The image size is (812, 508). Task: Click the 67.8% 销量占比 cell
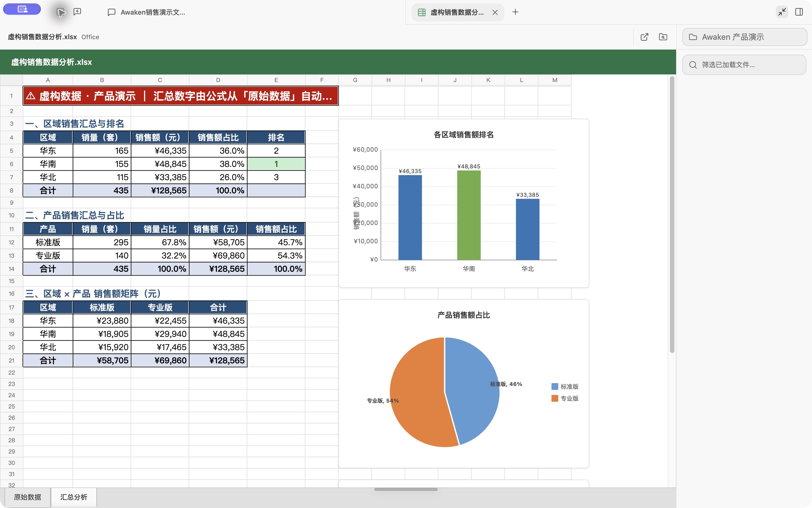coord(160,242)
